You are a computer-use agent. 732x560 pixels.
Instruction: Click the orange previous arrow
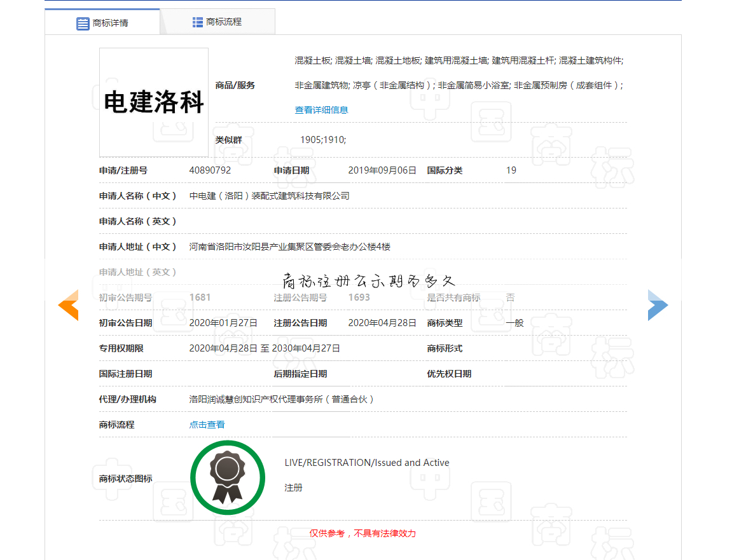(x=68, y=304)
